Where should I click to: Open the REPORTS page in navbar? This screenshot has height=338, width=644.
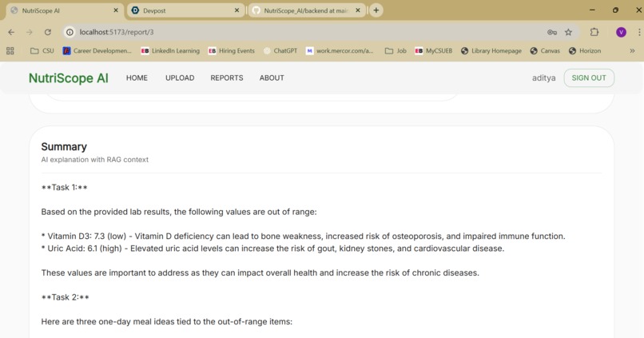point(227,78)
